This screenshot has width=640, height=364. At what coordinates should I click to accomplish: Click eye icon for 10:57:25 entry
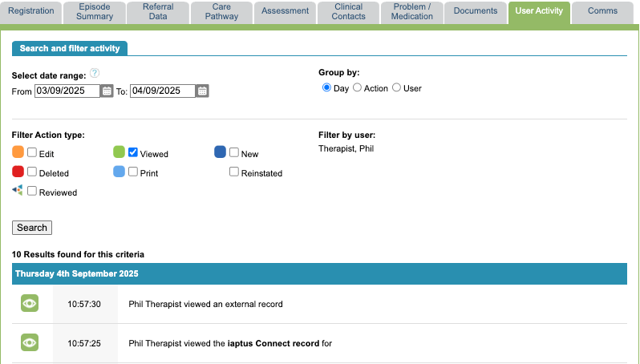[30, 342]
